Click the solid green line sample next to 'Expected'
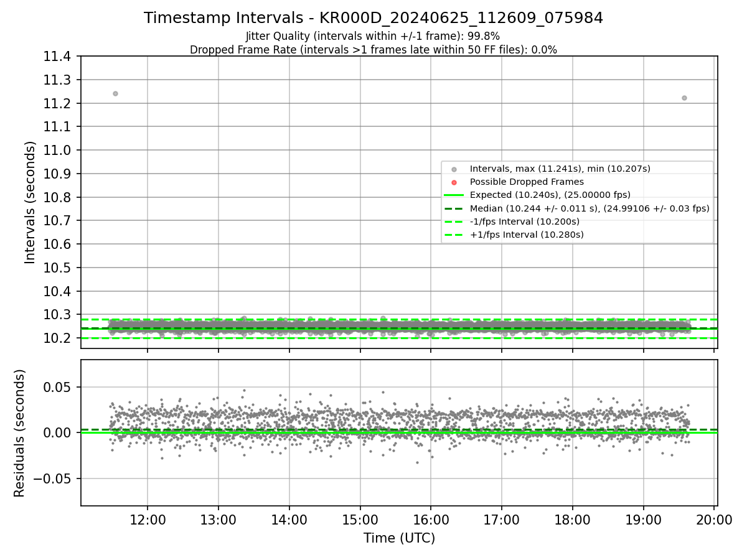This screenshot has width=747, height=560. [x=454, y=195]
